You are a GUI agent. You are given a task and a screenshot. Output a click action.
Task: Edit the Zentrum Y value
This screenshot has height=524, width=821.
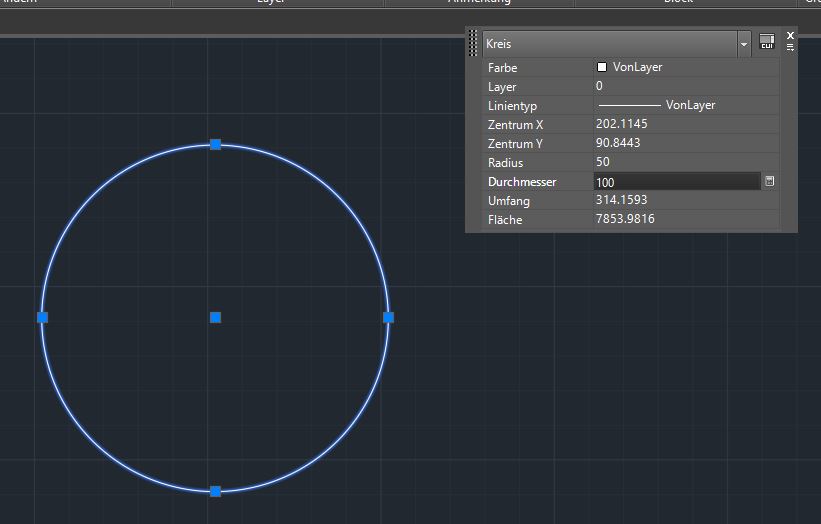coord(685,144)
